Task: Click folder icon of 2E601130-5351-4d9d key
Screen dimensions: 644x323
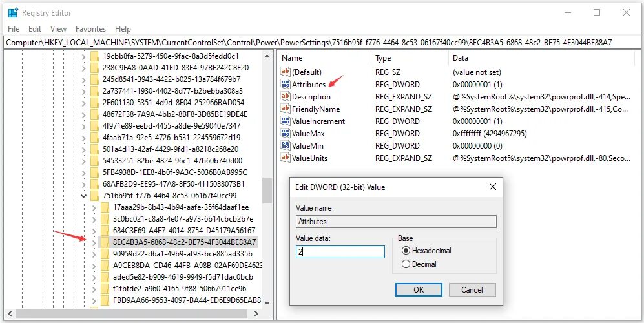Action: pos(95,103)
